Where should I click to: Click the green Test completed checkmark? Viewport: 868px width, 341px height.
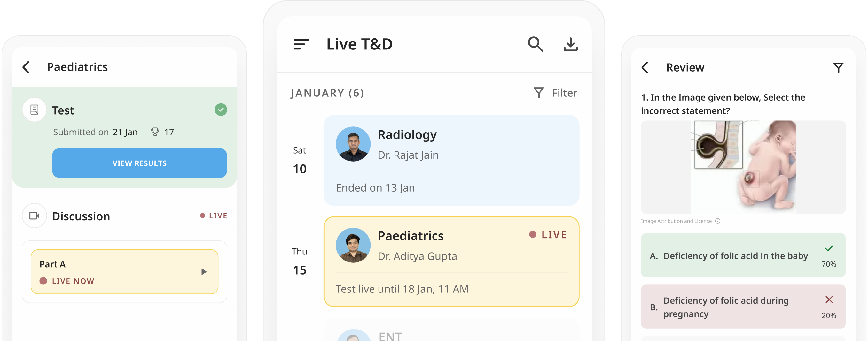click(221, 110)
